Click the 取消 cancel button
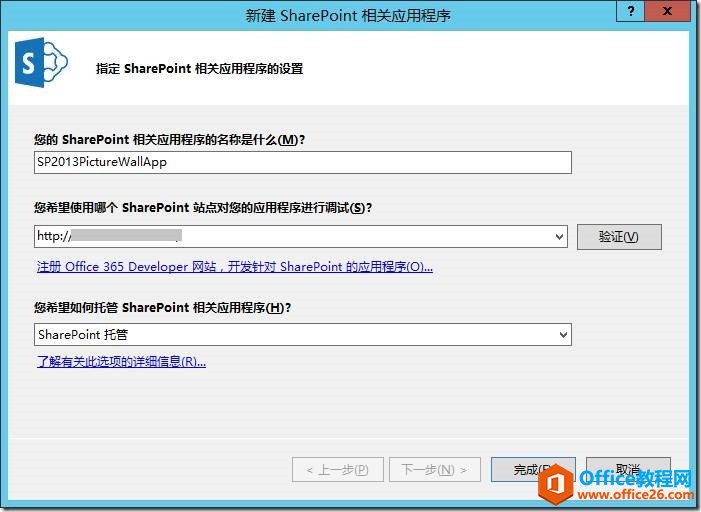 (x=628, y=470)
